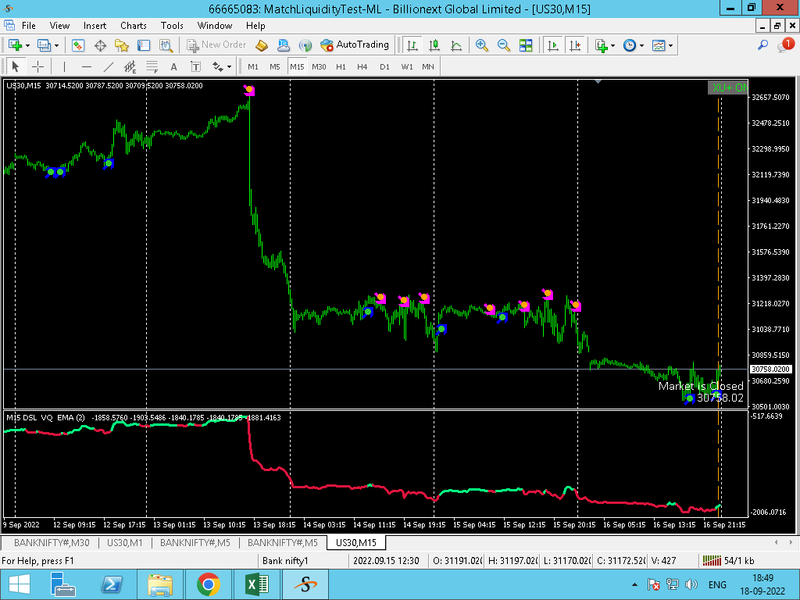This screenshot has height=600, width=800.
Task: Click the Zoom Out magnifier icon
Action: pyautogui.click(x=504, y=45)
